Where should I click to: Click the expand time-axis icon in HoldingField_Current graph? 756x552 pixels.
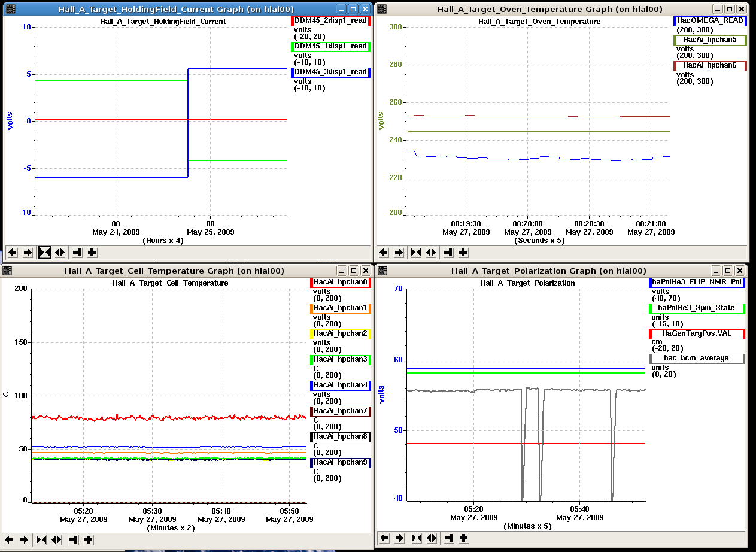pyautogui.click(x=60, y=252)
